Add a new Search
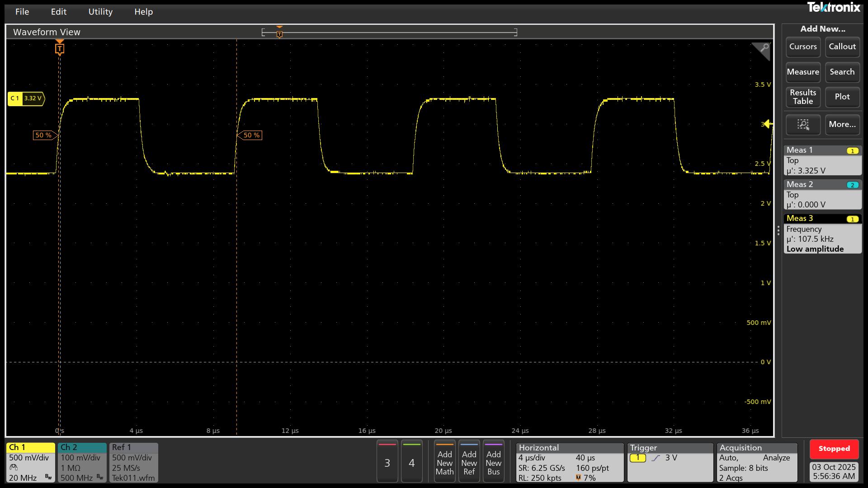This screenshot has height=488, width=868. [842, 72]
